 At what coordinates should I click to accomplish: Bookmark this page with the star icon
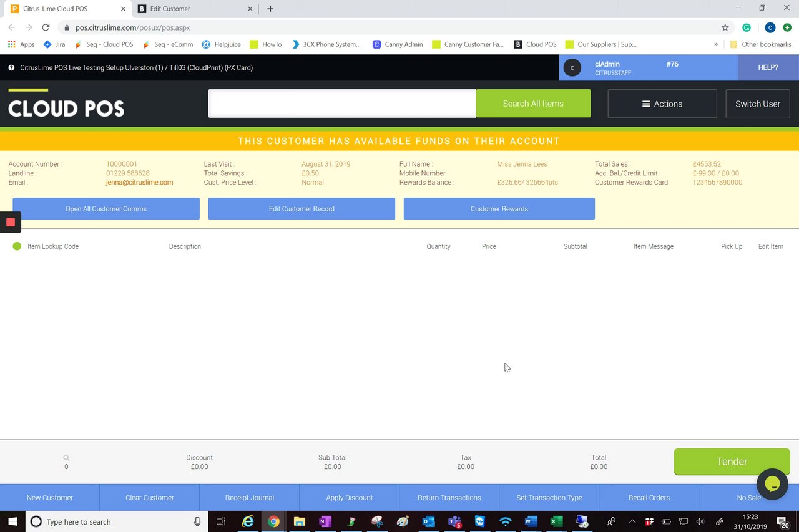(725, 27)
